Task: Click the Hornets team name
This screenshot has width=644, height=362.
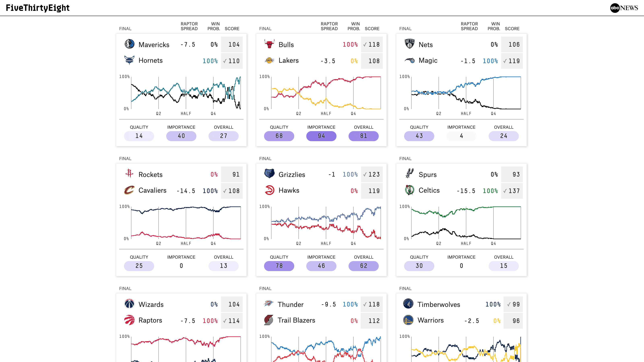Action: coord(151,61)
